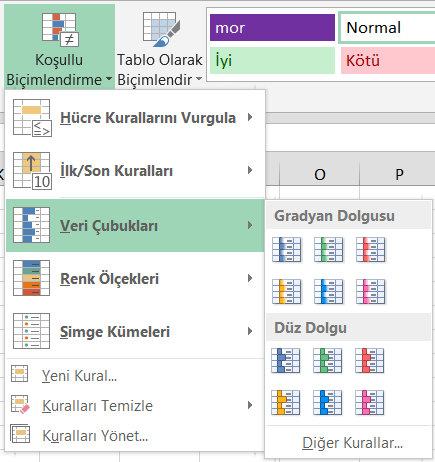Expand arrow next to Renk Ölçekleri

pos(250,278)
